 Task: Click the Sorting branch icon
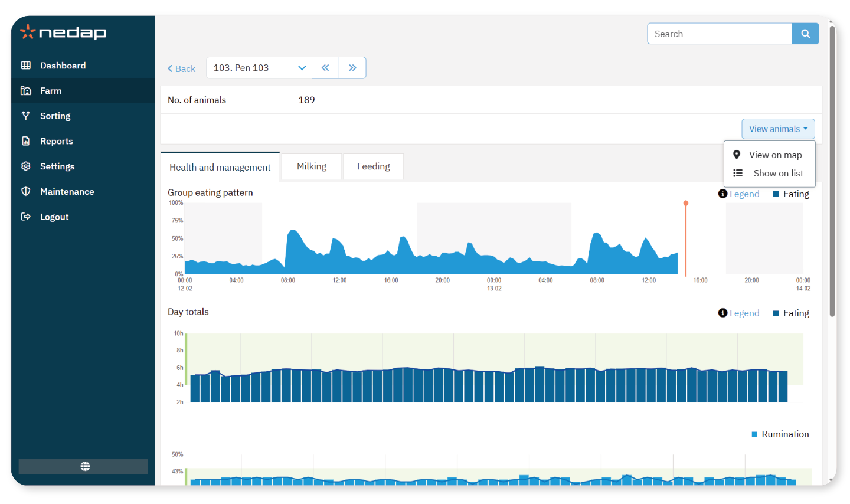[26, 116]
